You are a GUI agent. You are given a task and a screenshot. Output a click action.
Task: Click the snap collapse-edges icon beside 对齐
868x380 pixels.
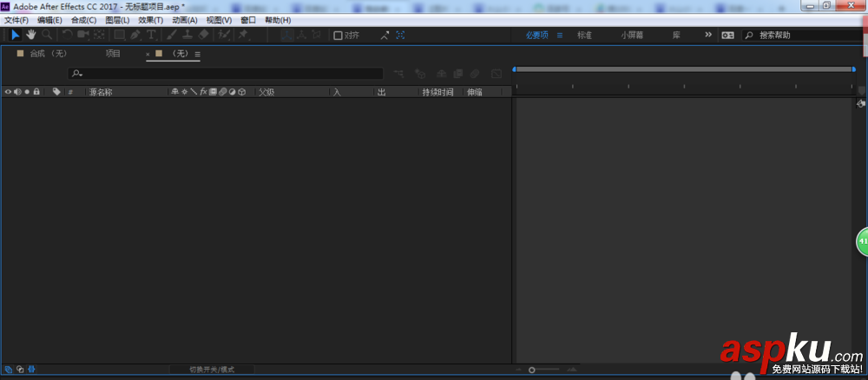pos(385,36)
